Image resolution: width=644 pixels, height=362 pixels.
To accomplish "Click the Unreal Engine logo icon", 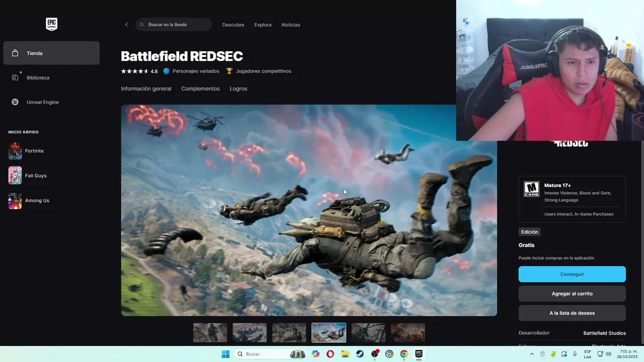I will [x=15, y=102].
